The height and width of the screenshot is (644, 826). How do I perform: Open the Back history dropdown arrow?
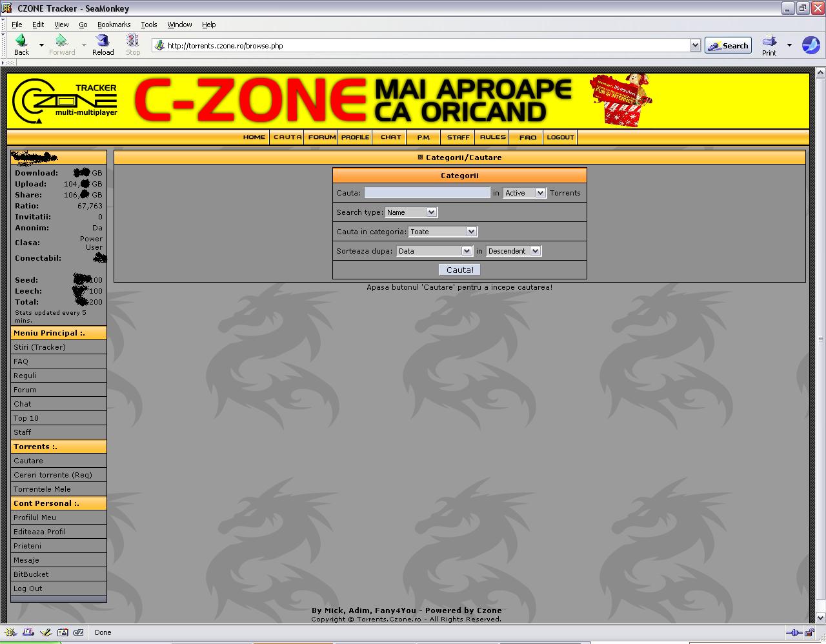[x=41, y=45]
